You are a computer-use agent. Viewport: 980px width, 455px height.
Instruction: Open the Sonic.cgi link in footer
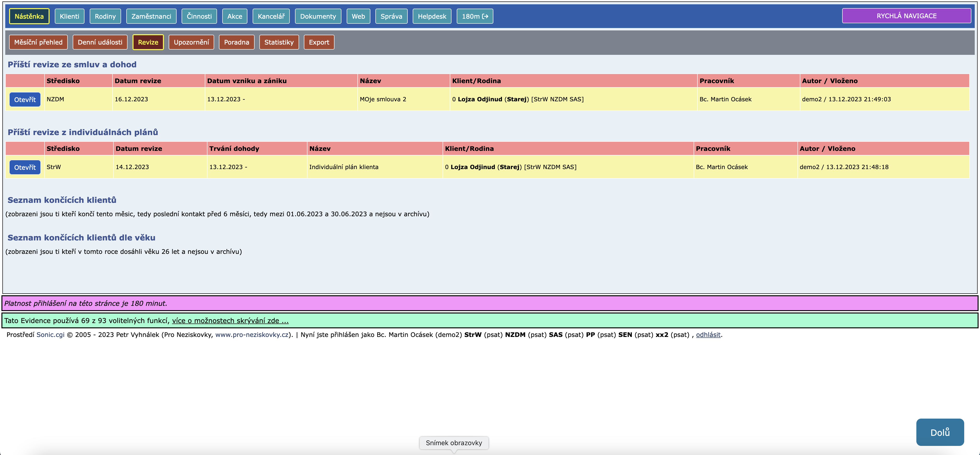pos(50,335)
